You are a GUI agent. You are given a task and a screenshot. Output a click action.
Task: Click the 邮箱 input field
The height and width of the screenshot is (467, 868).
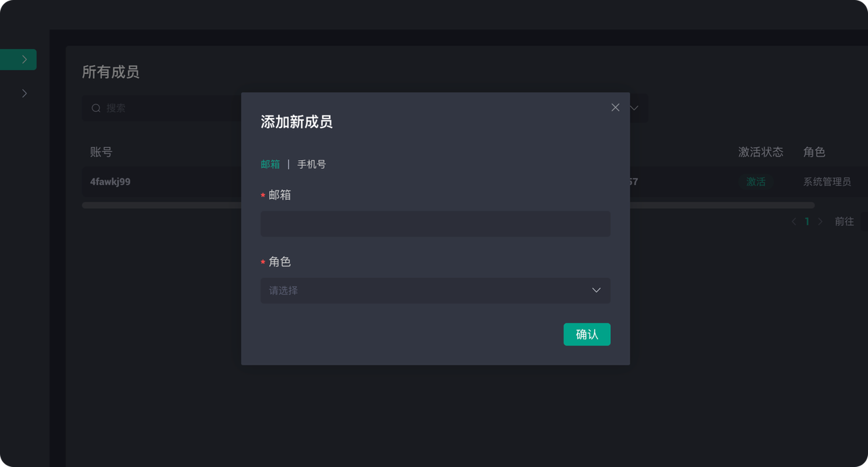click(x=435, y=224)
